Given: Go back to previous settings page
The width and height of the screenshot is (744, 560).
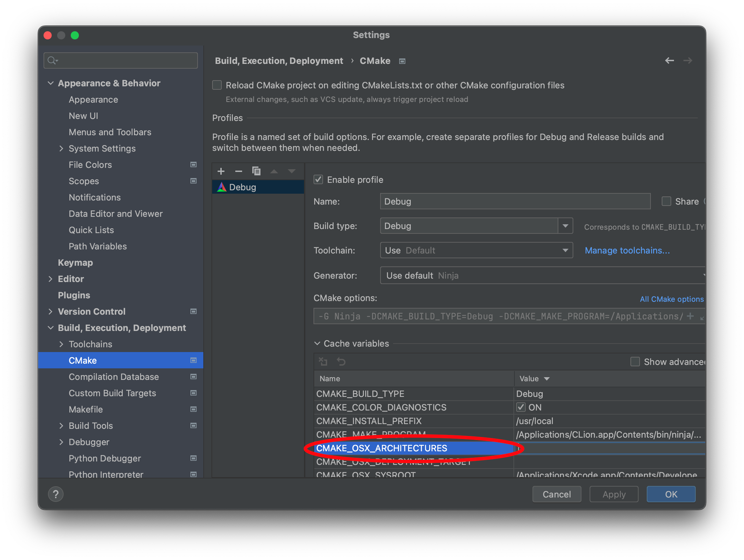Looking at the screenshot, I should [670, 61].
